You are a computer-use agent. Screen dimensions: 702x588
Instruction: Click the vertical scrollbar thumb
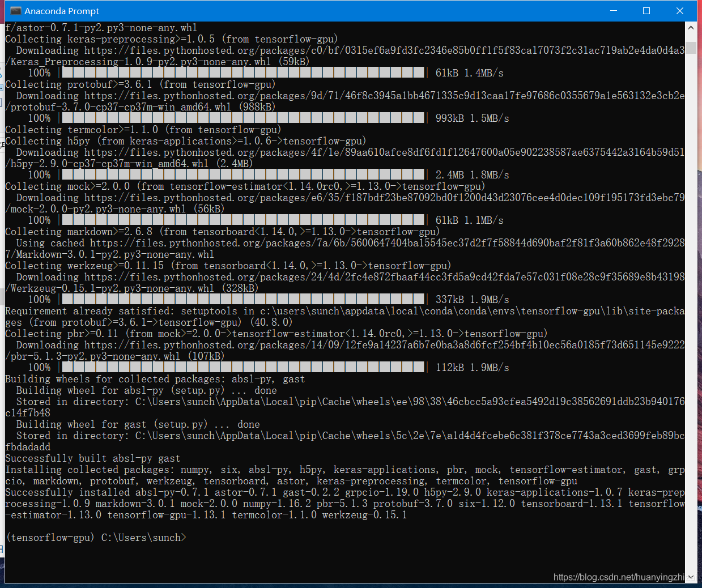click(691, 48)
